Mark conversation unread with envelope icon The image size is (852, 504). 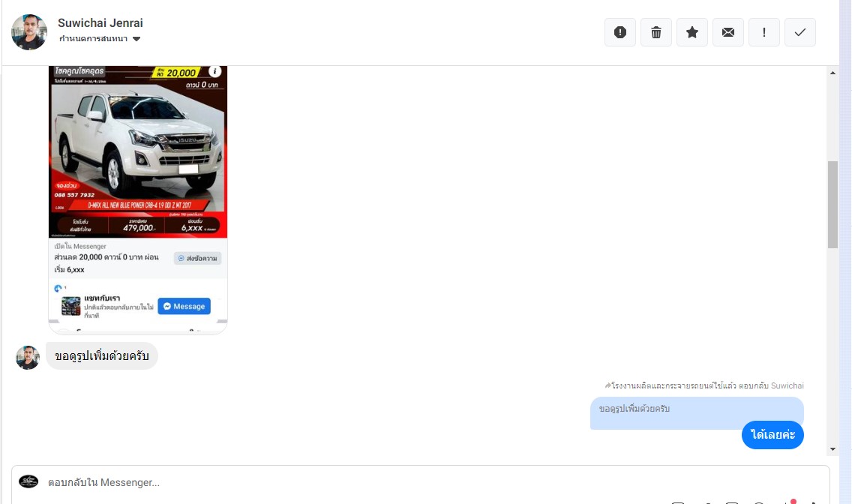(x=728, y=32)
